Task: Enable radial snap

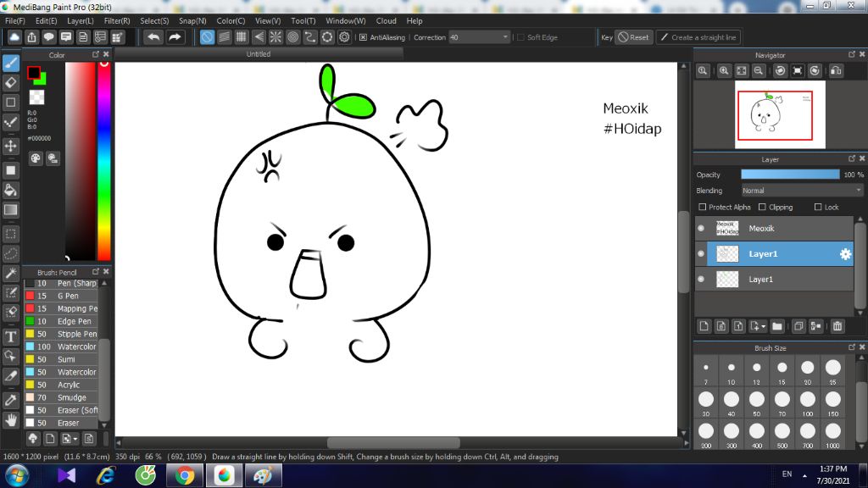Action: click(x=275, y=37)
